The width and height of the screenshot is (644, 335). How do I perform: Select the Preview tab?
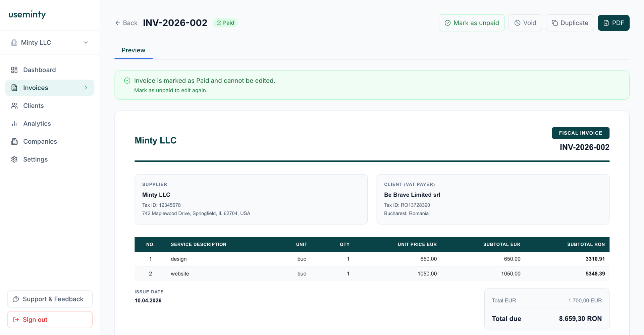[x=133, y=50]
